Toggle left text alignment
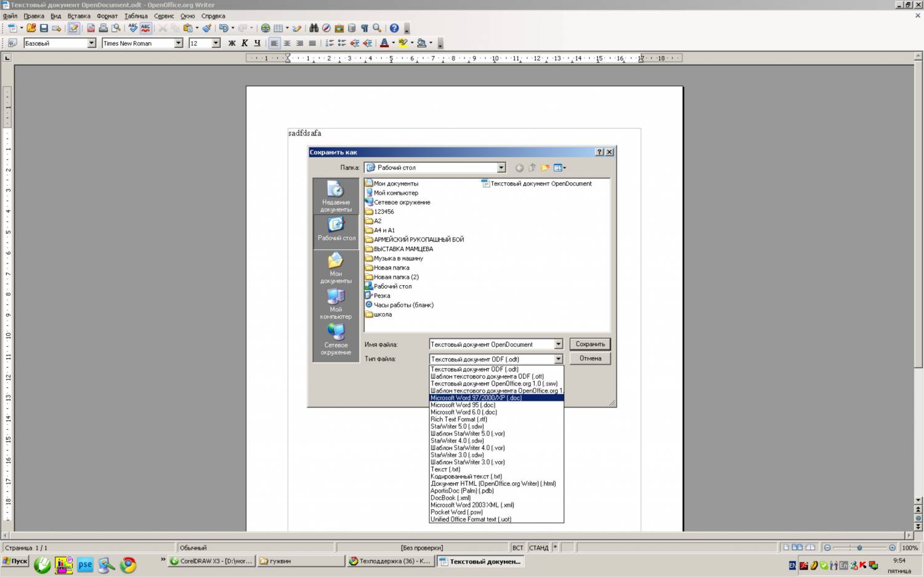 click(x=274, y=43)
